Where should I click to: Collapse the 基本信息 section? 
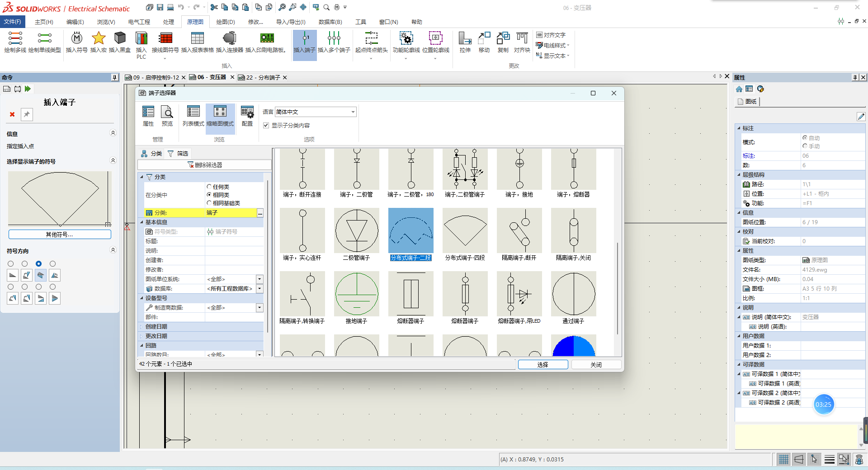pyautogui.click(x=142, y=222)
